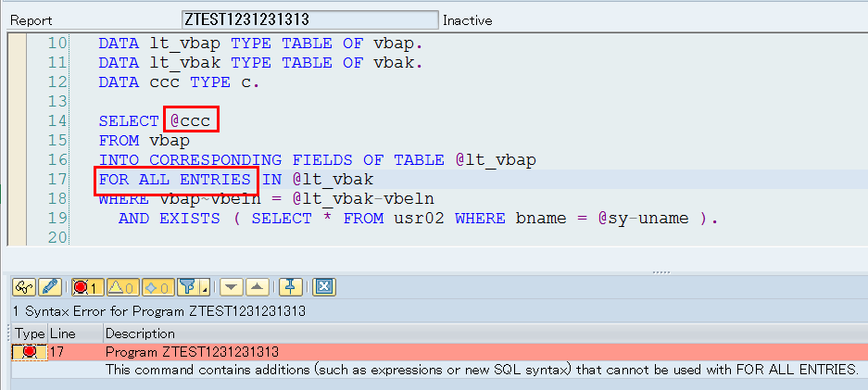Click the 'Report' label
Screen dimensions: 868x390
[x=31, y=20]
